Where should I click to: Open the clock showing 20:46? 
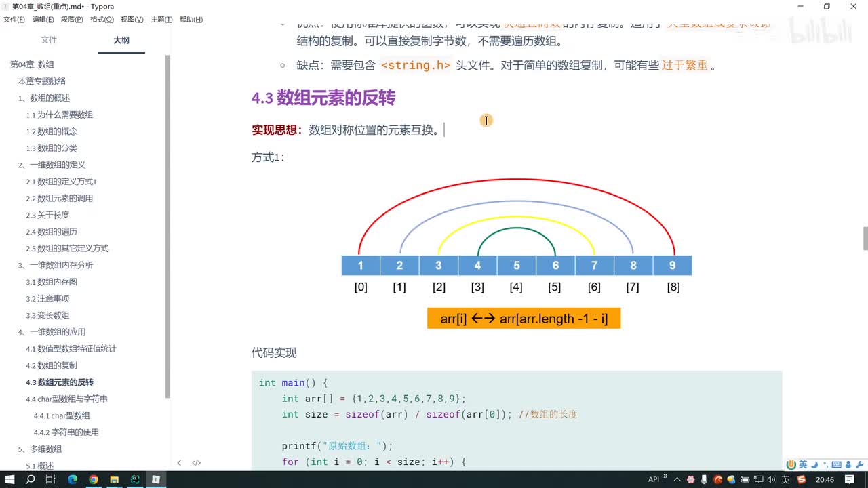point(825,479)
